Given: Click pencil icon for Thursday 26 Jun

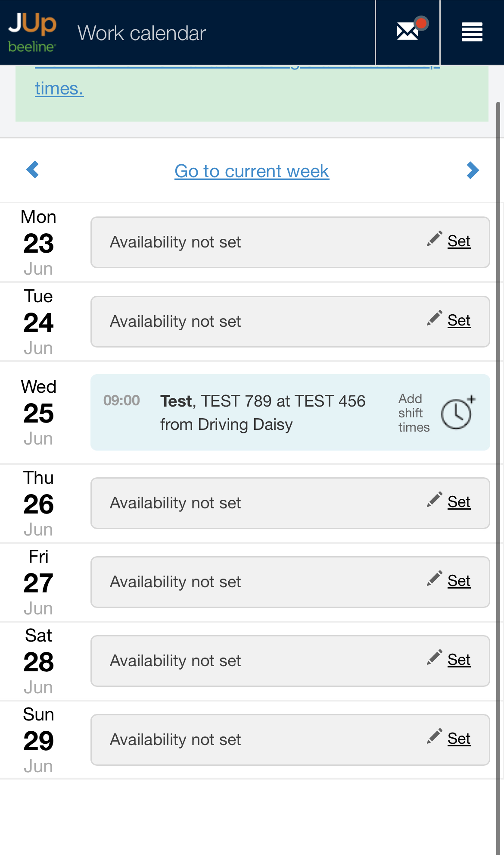Looking at the screenshot, I should pyautogui.click(x=434, y=499).
